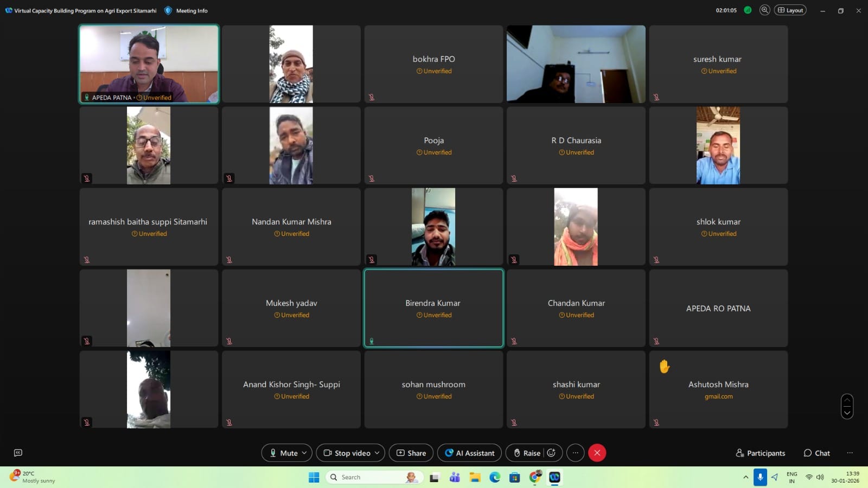Select the APEDA PATNA video tile
The image size is (868, 488).
coord(149,63)
